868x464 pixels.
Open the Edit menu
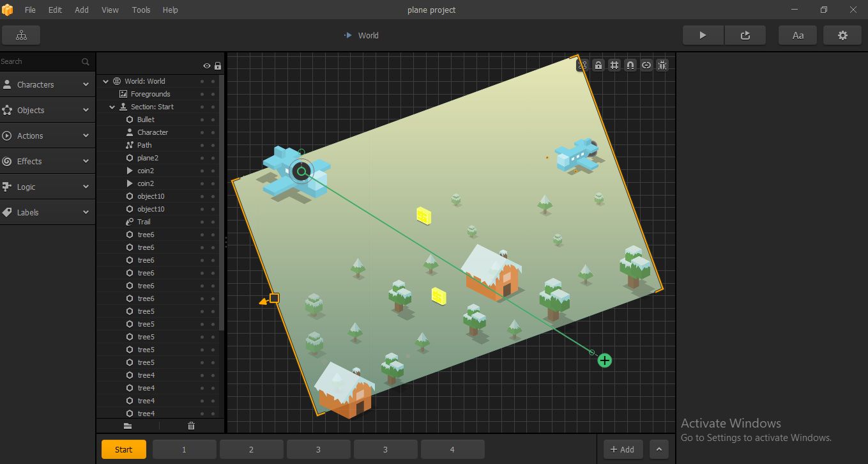tap(56, 10)
